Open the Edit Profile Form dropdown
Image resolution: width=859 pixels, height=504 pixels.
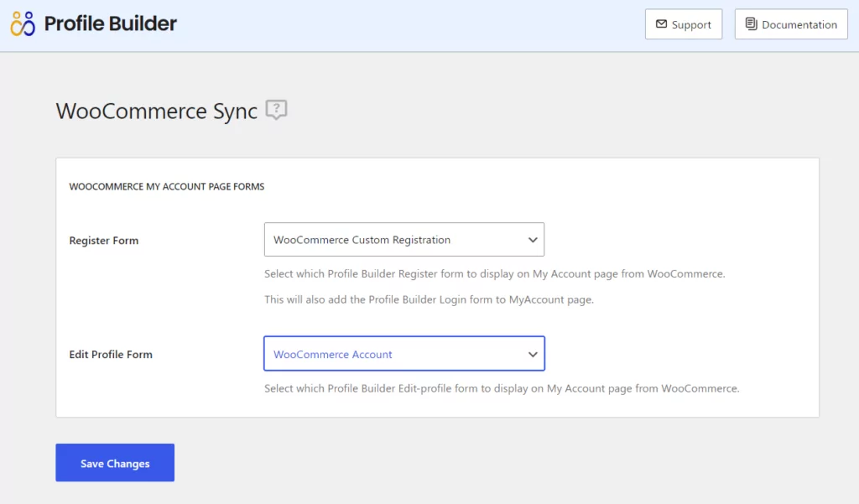[404, 353]
